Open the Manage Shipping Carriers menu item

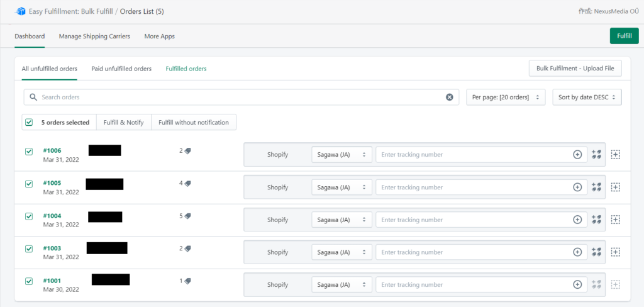click(x=94, y=36)
